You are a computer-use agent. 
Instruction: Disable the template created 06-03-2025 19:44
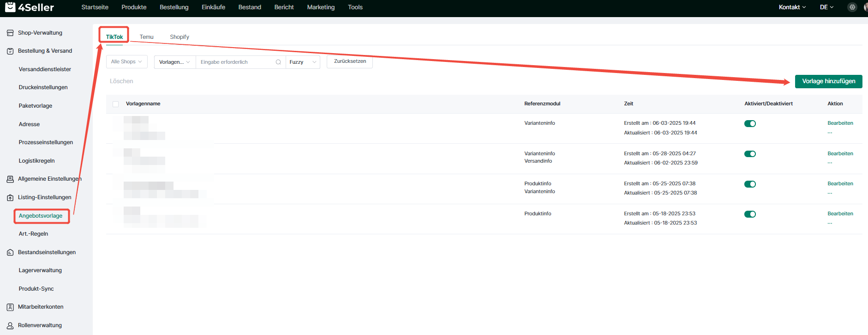750,123
